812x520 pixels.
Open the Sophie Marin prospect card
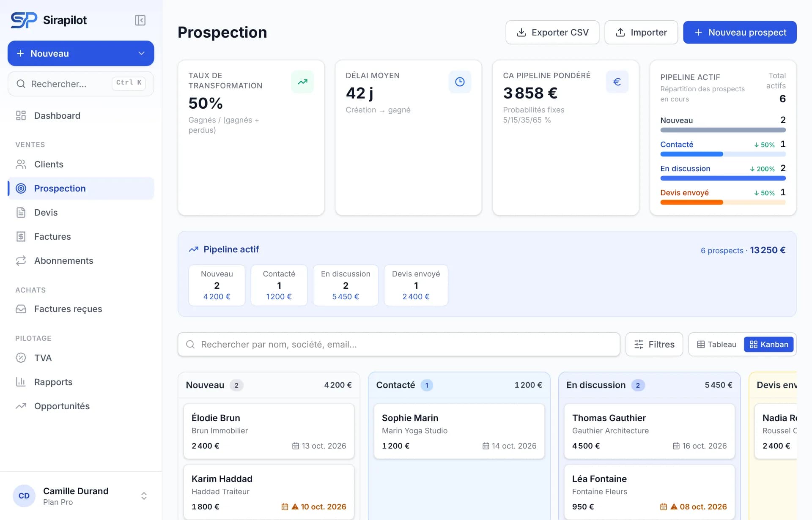(x=459, y=431)
